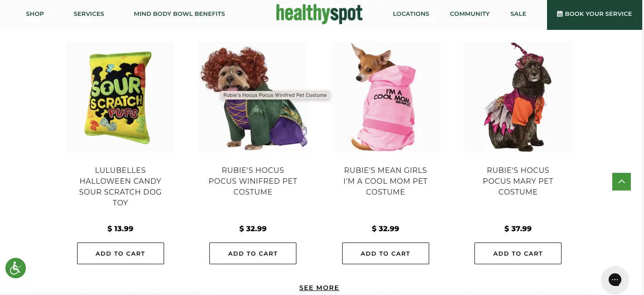Open the Services menu
This screenshot has width=644, height=295.
click(89, 14)
